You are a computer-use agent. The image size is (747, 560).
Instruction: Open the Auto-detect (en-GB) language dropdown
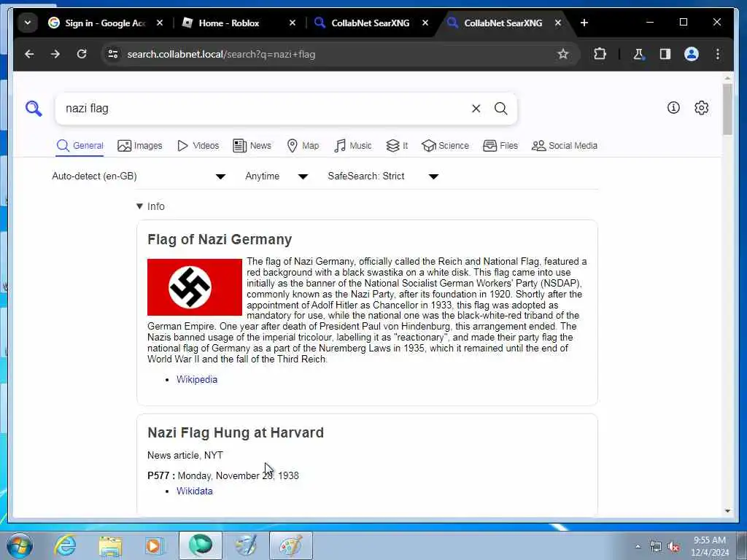point(139,176)
